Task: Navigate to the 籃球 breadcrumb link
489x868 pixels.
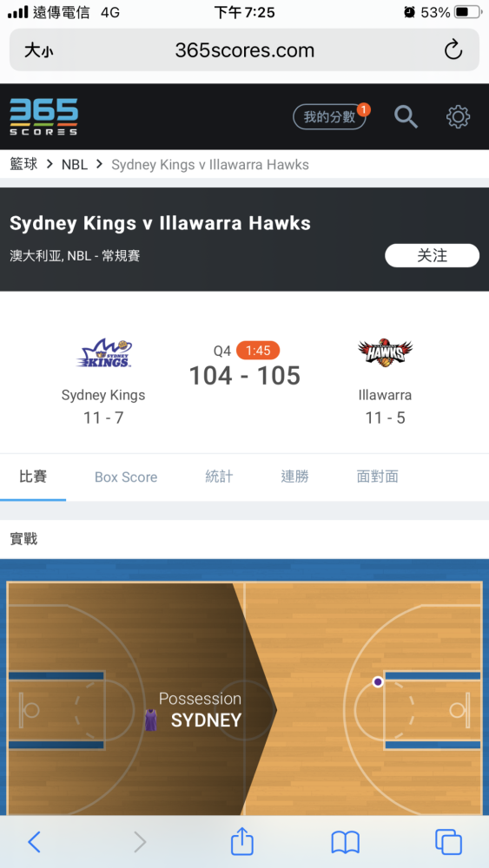Action: tap(23, 164)
